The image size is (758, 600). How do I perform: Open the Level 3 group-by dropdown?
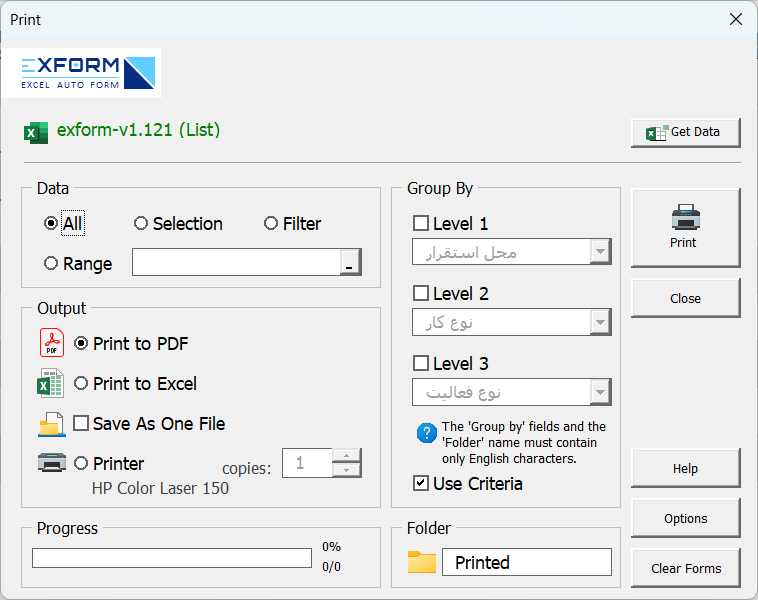[x=600, y=392]
